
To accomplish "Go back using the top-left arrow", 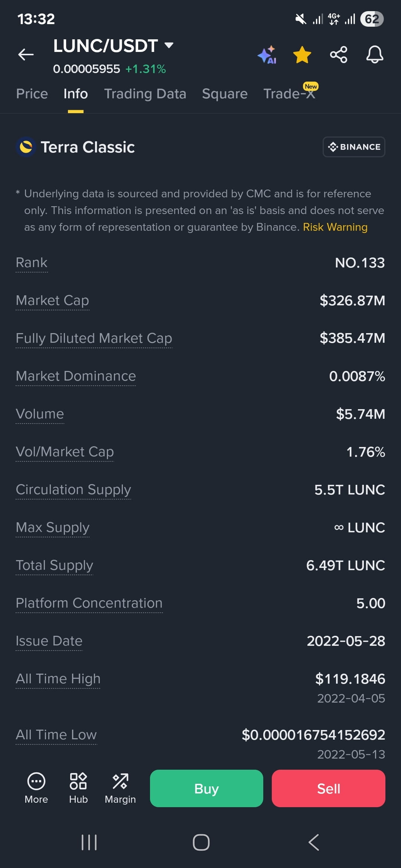I will pos(26,55).
